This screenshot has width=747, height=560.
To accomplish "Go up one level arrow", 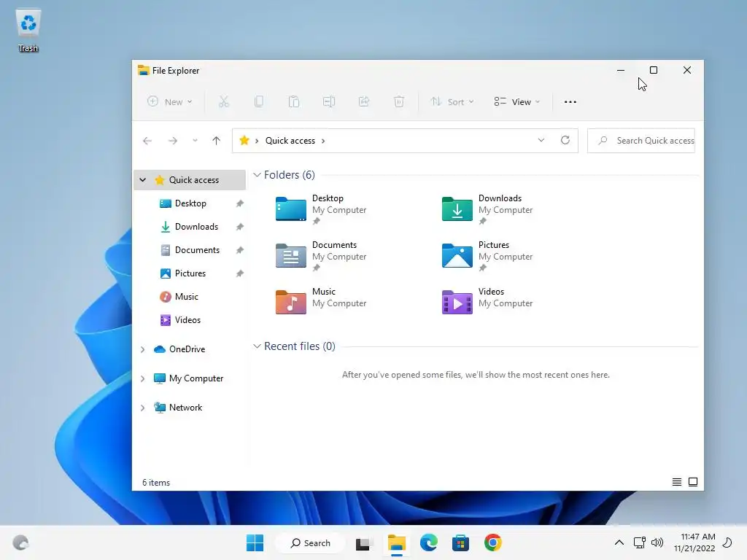I will click(x=216, y=141).
